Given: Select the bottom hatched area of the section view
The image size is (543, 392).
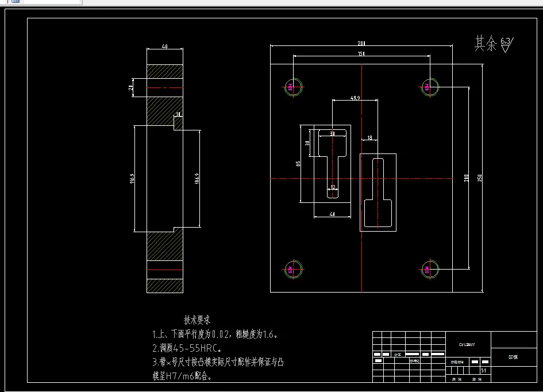Looking at the screenshot, I should click(165, 286).
